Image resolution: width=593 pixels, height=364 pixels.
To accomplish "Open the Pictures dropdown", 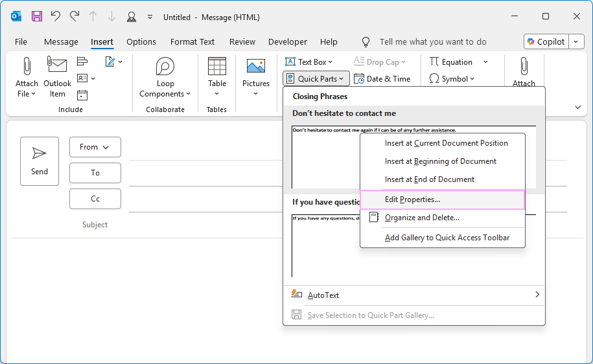I will [x=255, y=78].
